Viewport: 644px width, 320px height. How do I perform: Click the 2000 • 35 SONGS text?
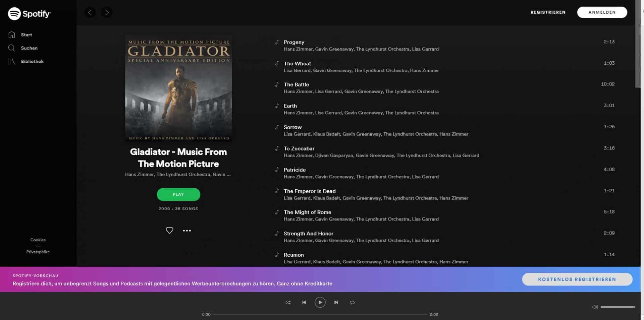[178, 209]
